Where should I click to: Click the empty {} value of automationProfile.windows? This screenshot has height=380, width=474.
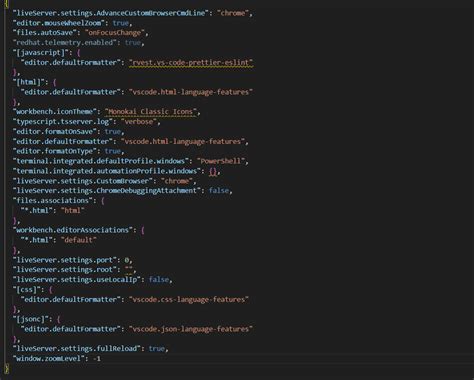[213, 171]
